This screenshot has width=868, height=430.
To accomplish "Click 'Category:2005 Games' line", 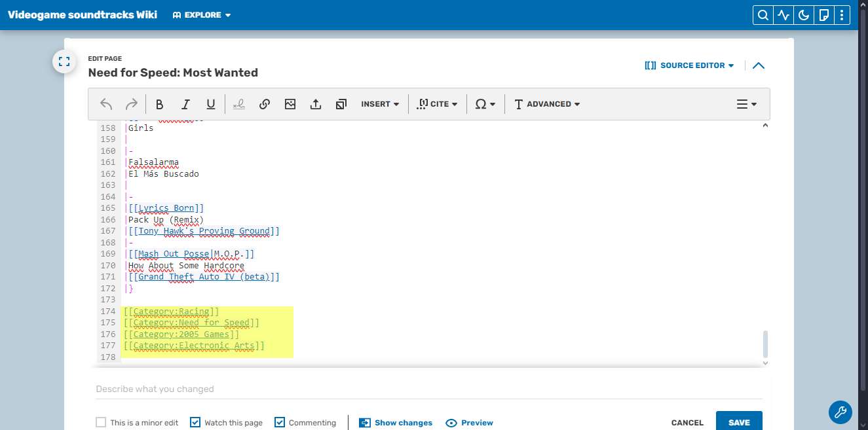I will coord(181,334).
